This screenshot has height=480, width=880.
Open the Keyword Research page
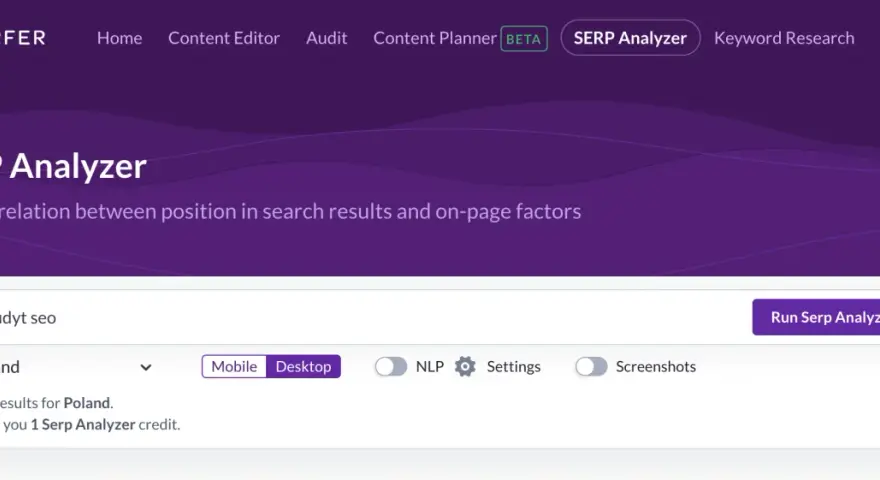tap(783, 38)
